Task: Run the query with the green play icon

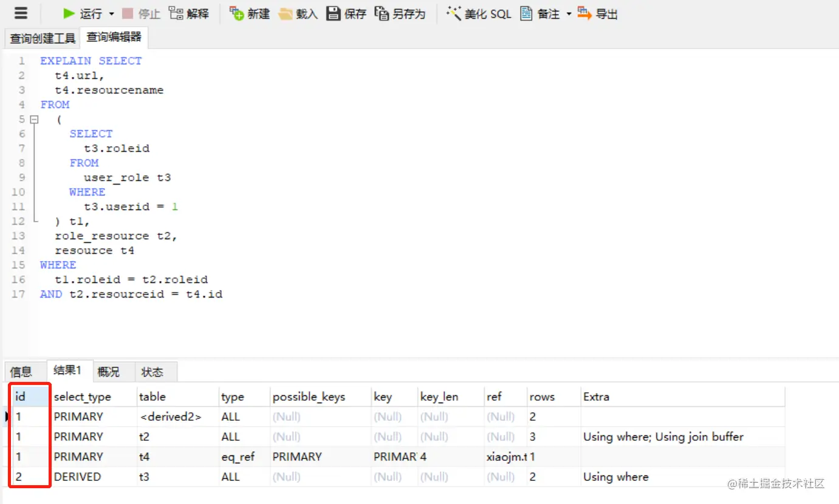Action: pyautogui.click(x=69, y=13)
